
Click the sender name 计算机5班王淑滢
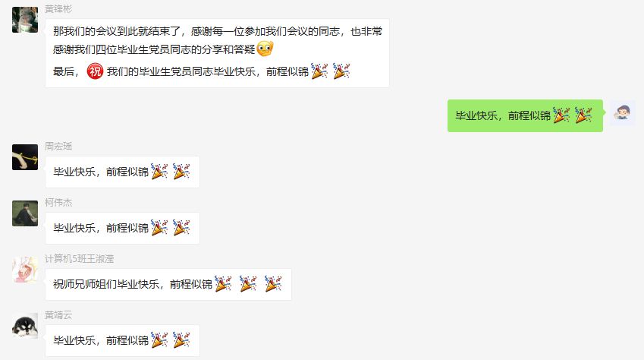coord(80,259)
